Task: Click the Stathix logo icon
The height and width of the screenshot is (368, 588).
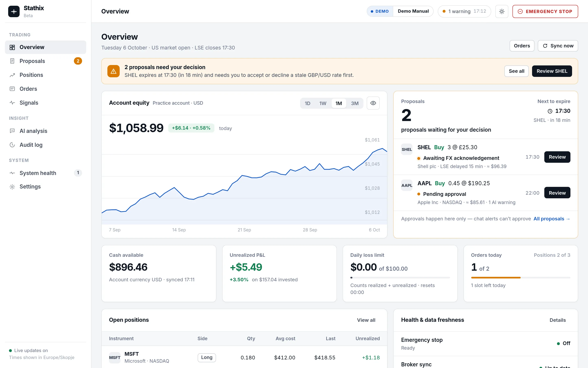Action: [14, 11]
